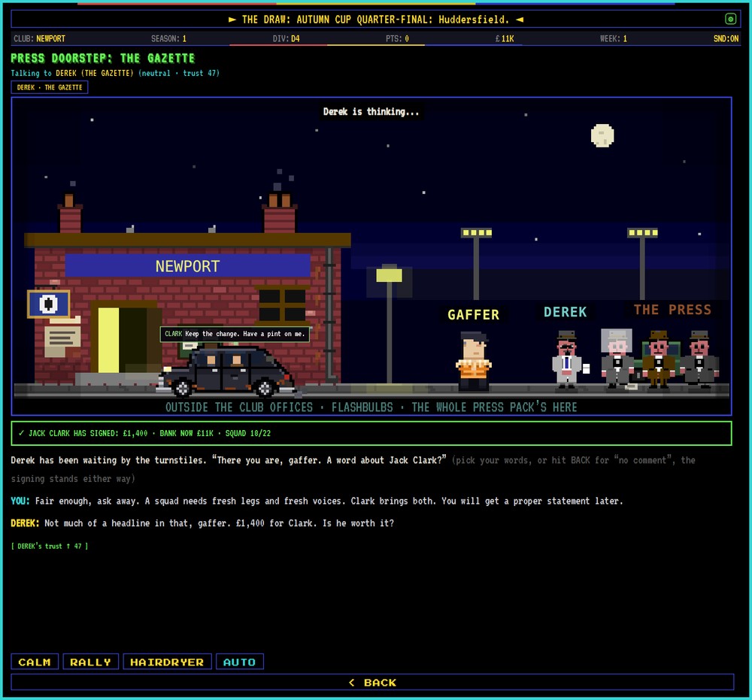This screenshot has width=752, height=700.
Task: Click the press reporter holding a camera
Action: point(617,357)
